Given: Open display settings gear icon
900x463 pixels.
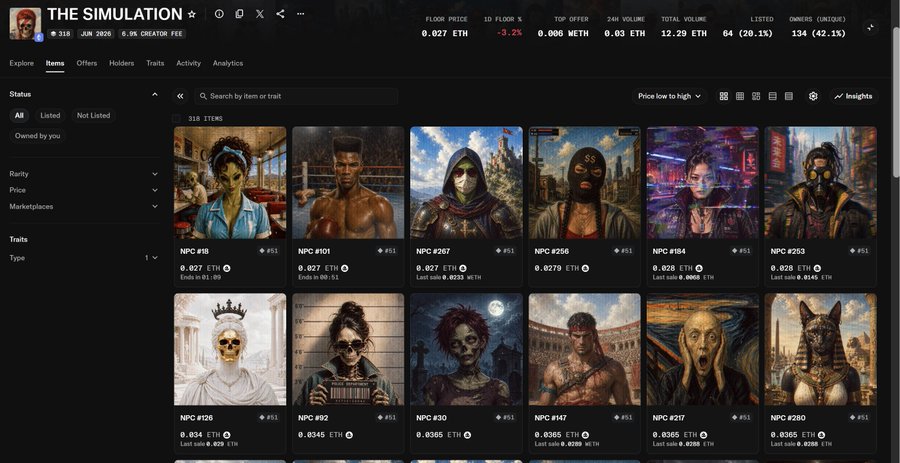Looking at the screenshot, I should pos(813,96).
